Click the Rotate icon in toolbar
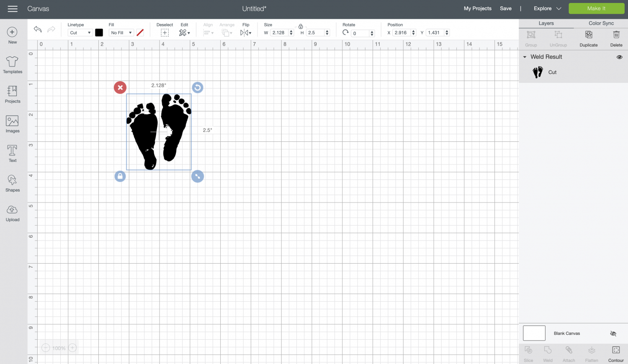This screenshot has width=628, height=364. (345, 32)
